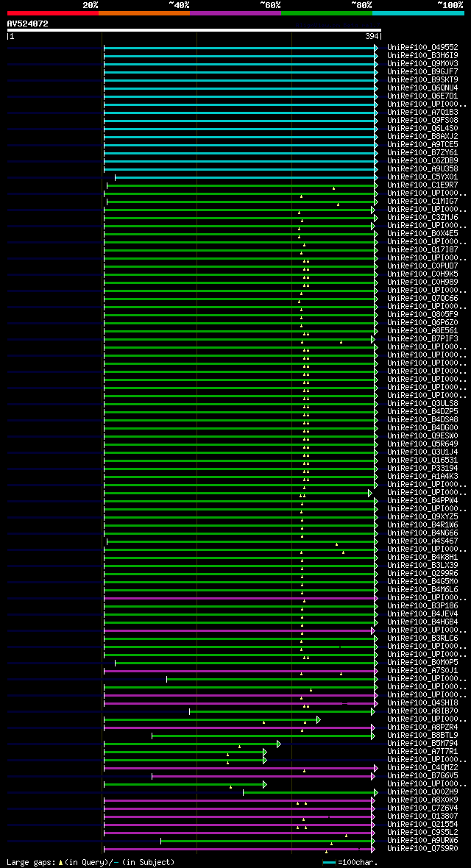Open the UniRef100_A9U358 entry
The width and height of the screenshot is (471, 868).
[x=422, y=169]
